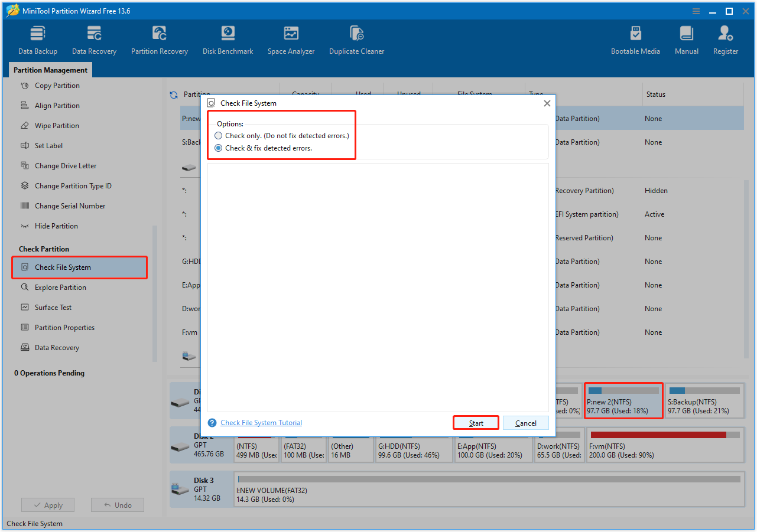Select D:work partition block
This screenshot has width=757, height=532.
point(559,445)
